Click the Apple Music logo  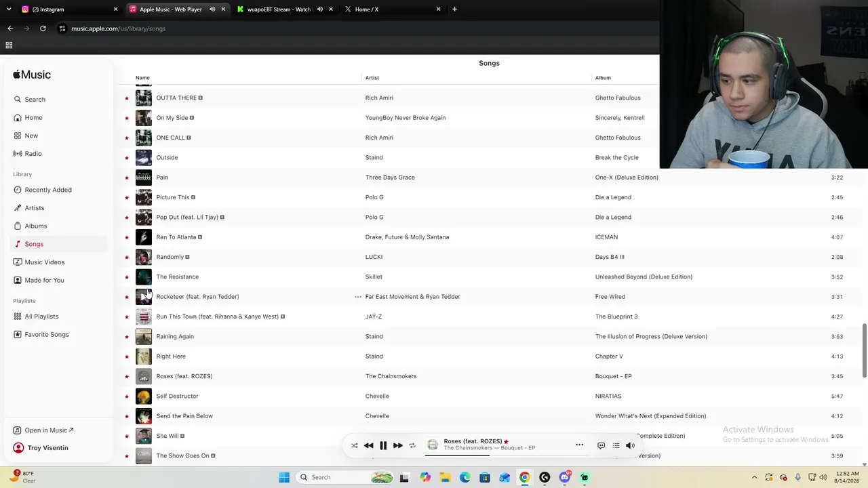[x=32, y=75]
